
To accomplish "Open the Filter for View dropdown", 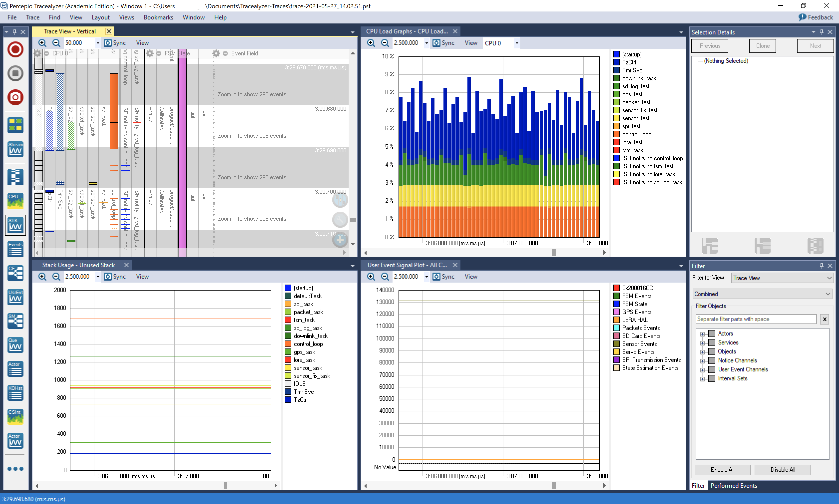I will click(782, 278).
